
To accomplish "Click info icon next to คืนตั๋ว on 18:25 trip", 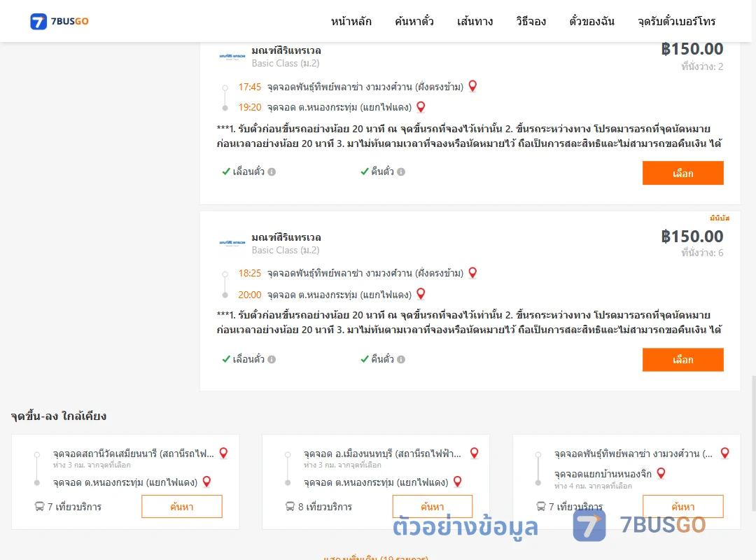I will click(x=401, y=359).
